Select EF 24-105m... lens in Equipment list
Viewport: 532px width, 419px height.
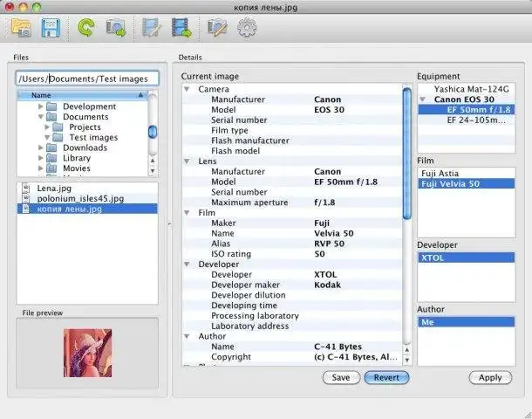[467, 120]
